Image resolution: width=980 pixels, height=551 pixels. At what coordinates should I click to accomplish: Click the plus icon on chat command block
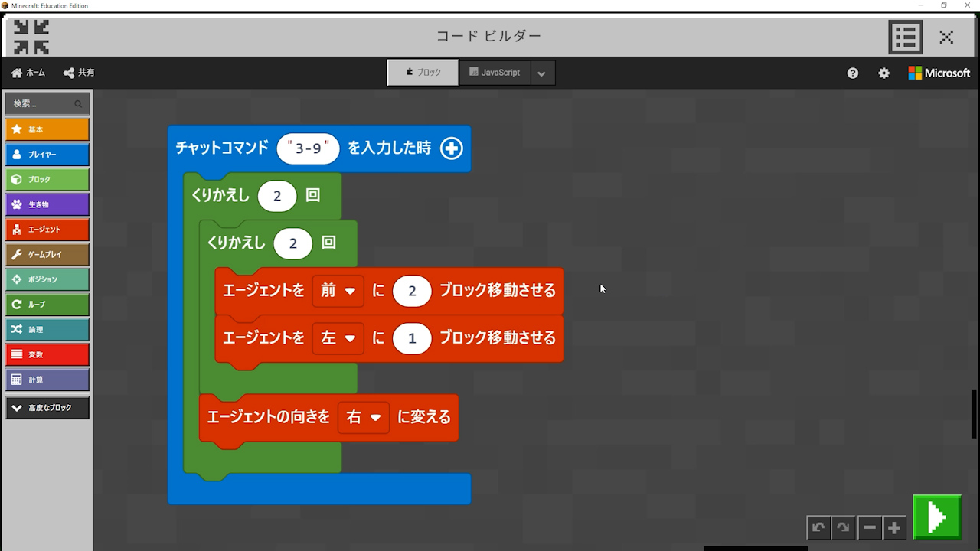tap(452, 148)
